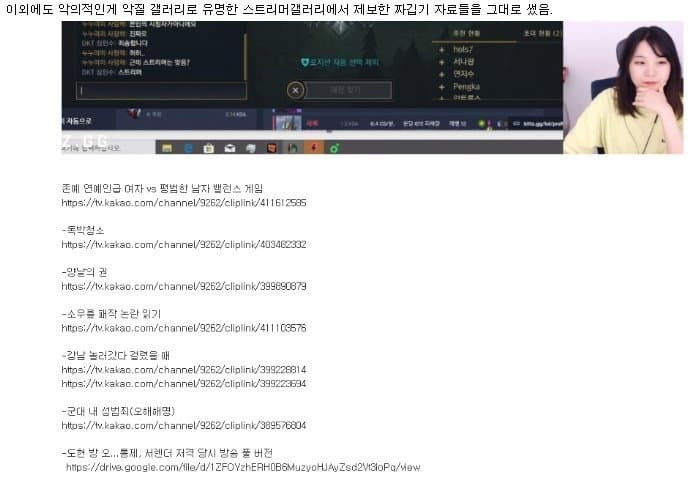This screenshot has height=494, width=690.
Task: Open kakao cliplink 403462332
Action: 184,245
